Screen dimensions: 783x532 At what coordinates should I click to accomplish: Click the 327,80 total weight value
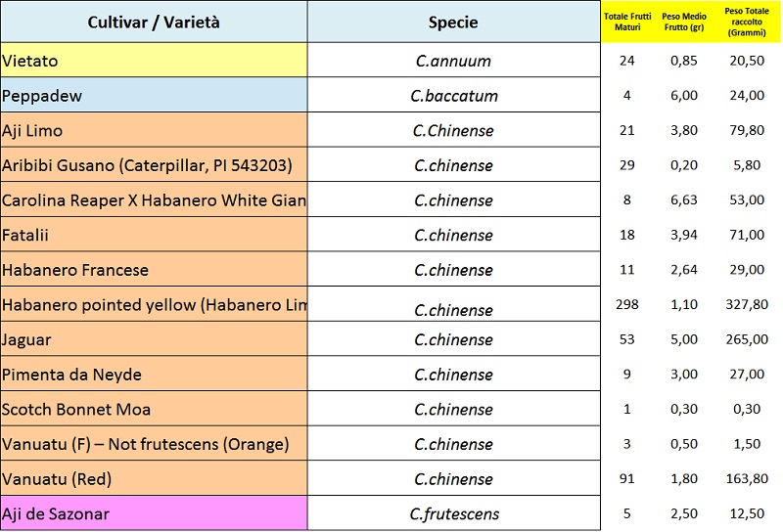747,304
